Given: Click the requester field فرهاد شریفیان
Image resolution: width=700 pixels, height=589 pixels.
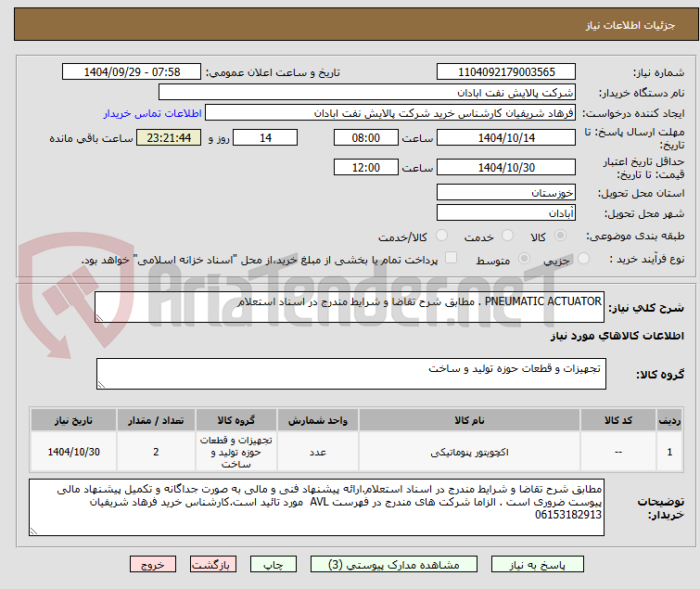Looking at the screenshot, I should pyautogui.click(x=390, y=113).
